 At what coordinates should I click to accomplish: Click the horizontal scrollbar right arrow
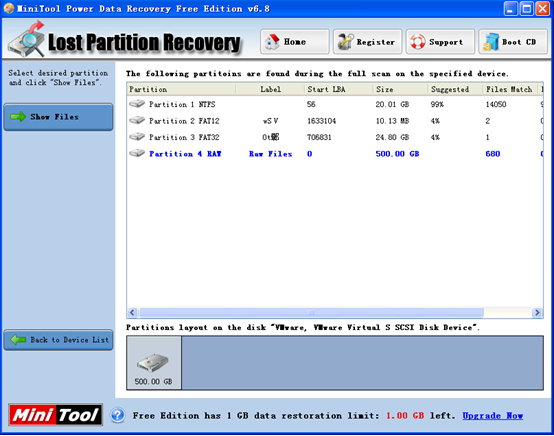pyautogui.click(x=537, y=312)
